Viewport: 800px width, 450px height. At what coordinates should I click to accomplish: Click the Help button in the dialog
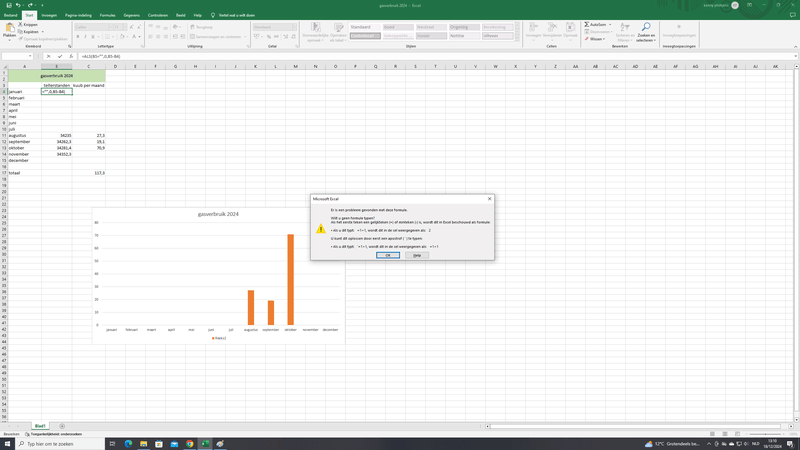tap(417, 255)
